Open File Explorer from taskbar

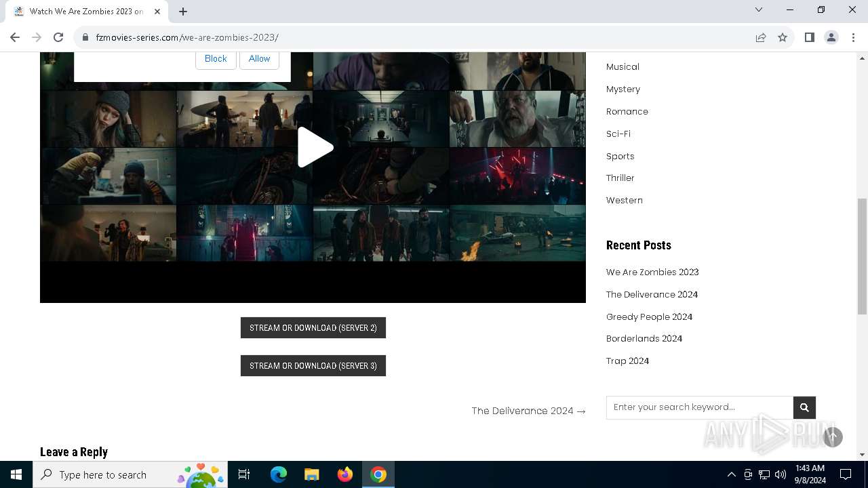tap(311, 474)
